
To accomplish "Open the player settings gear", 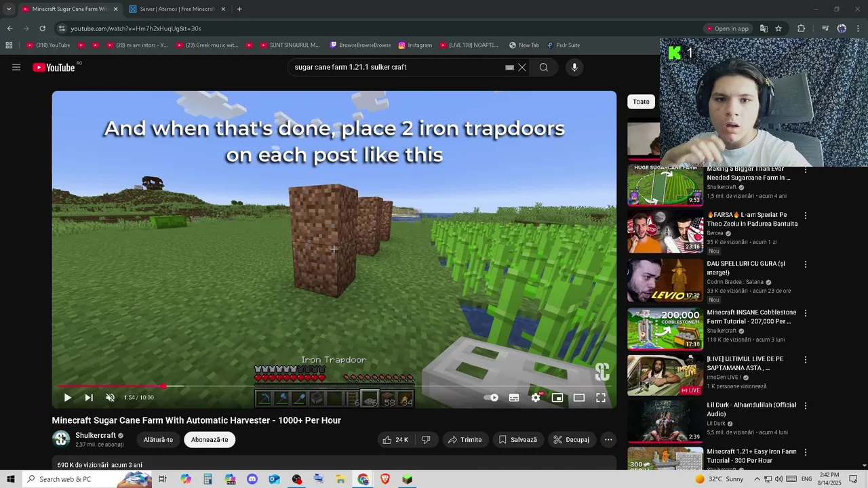I will click(536, 398).
